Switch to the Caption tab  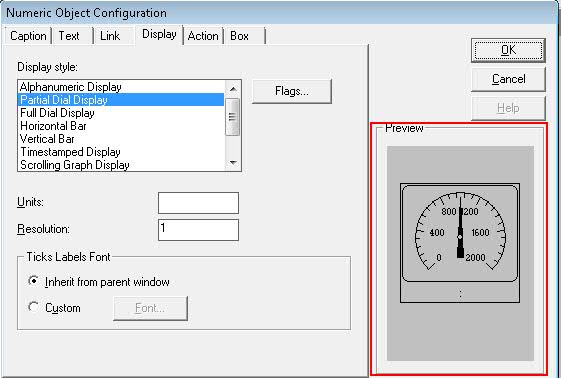pos(28,36)
